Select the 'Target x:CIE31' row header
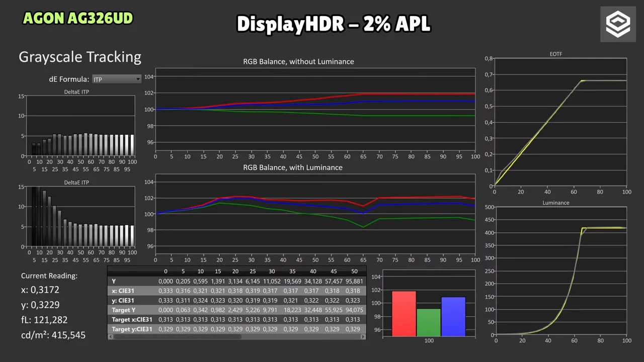Viewport: 644px width, 362px height. [x=132, y=320]
